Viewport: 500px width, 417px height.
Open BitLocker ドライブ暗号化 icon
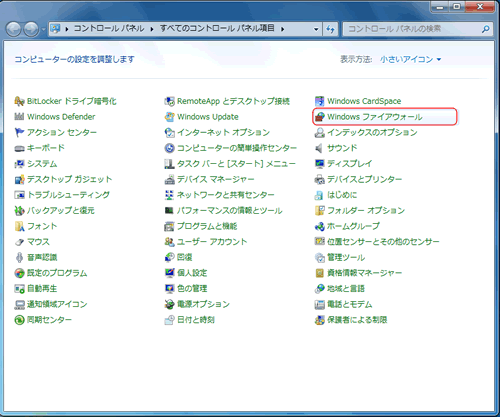pyautogui.click(x=19, y=101)
